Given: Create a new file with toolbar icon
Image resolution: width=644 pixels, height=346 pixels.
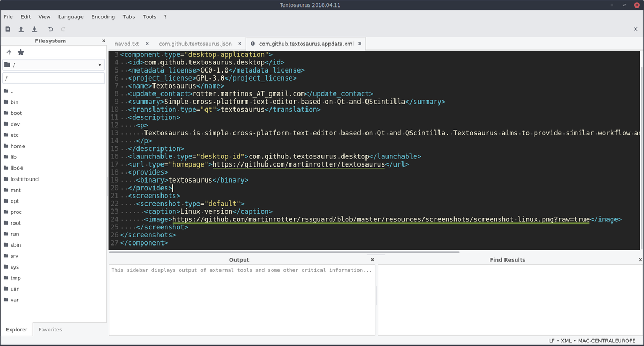Looking at the screenshot, I should point(8,30).
